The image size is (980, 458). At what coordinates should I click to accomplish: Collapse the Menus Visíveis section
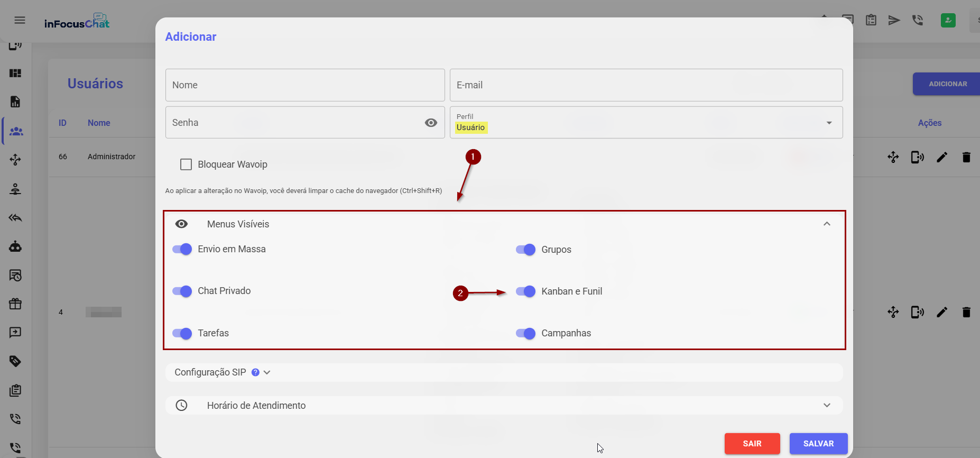pyautogui.click(x=827, y=224)
